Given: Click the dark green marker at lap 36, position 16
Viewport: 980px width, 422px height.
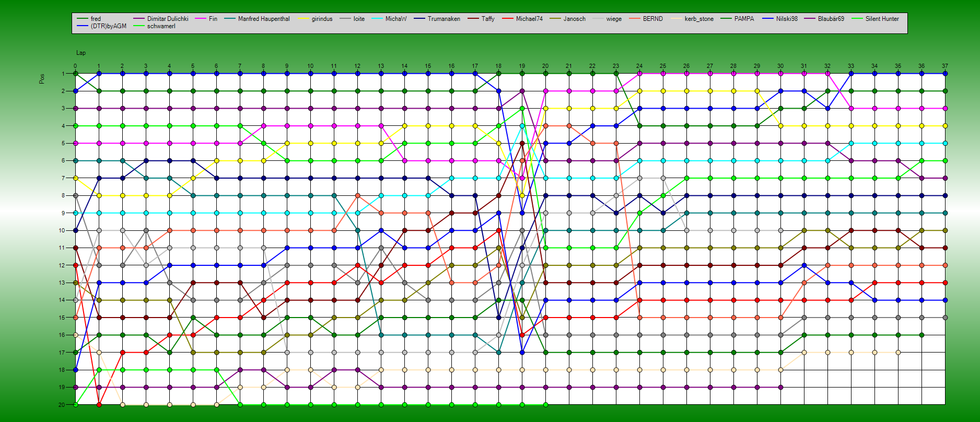Looking at the screenshot, I should pyautogui.click(x=921, y=335).
